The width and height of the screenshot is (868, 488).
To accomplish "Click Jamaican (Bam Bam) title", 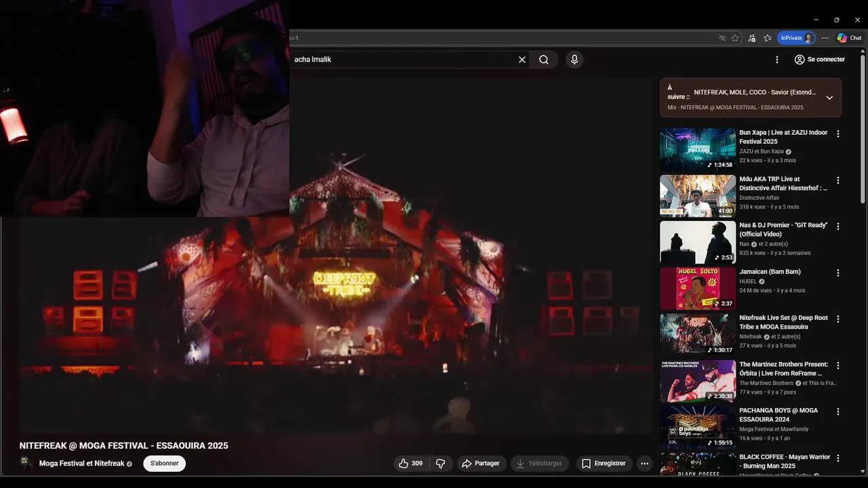I will coord(770,272).
